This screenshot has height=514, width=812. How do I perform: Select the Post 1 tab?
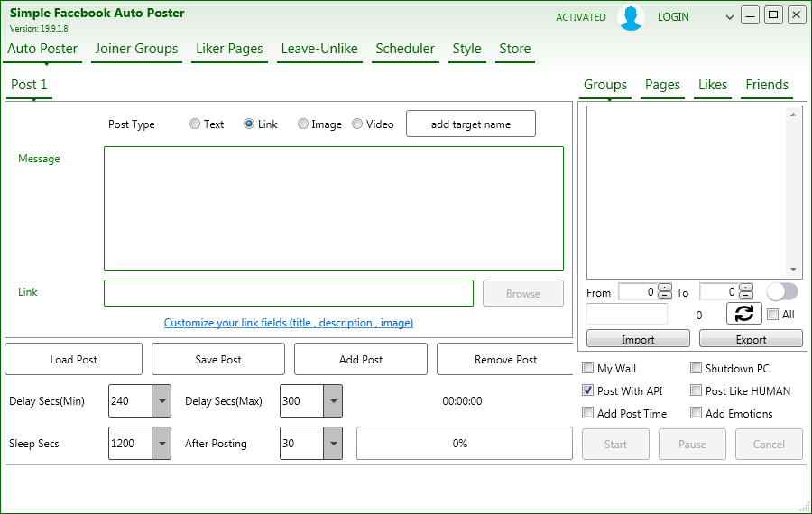coord(29,85)
